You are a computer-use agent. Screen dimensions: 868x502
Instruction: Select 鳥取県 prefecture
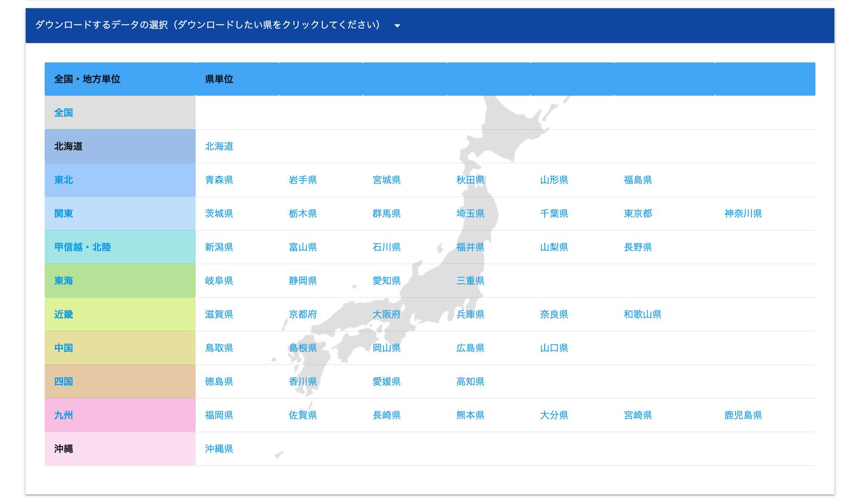219,348
